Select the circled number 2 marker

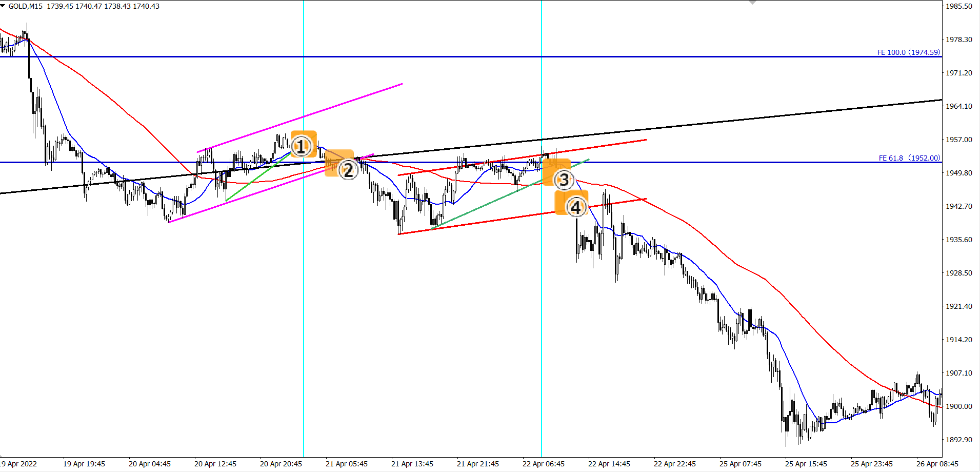[x=348, y=170]
